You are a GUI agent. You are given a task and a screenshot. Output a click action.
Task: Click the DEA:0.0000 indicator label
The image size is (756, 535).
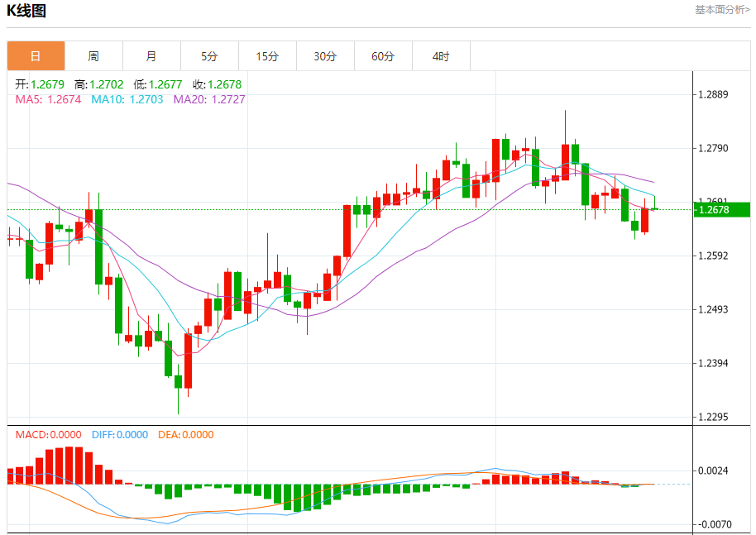pyautogui.click(x=185, y=435)
